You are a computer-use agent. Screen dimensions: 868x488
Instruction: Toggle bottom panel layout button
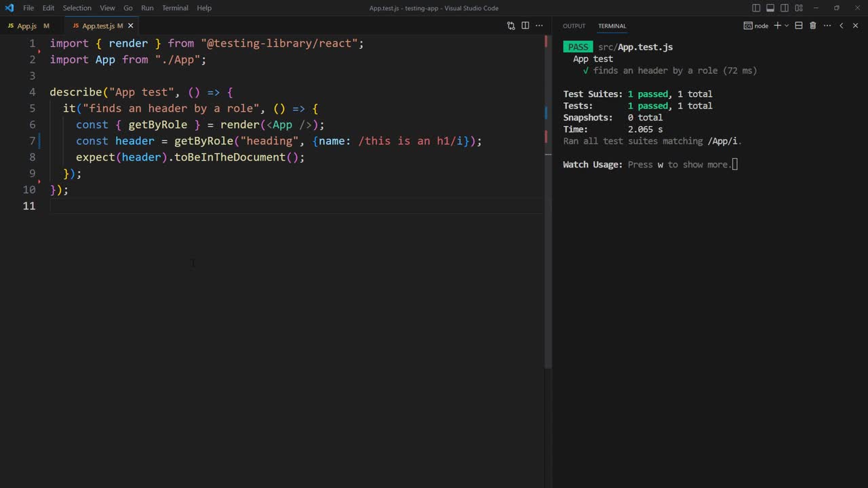[x=770, y=8]
